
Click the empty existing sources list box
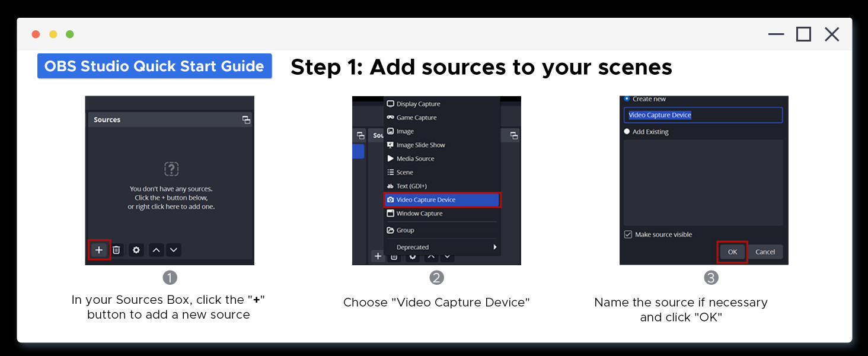(x=703, y=183)
